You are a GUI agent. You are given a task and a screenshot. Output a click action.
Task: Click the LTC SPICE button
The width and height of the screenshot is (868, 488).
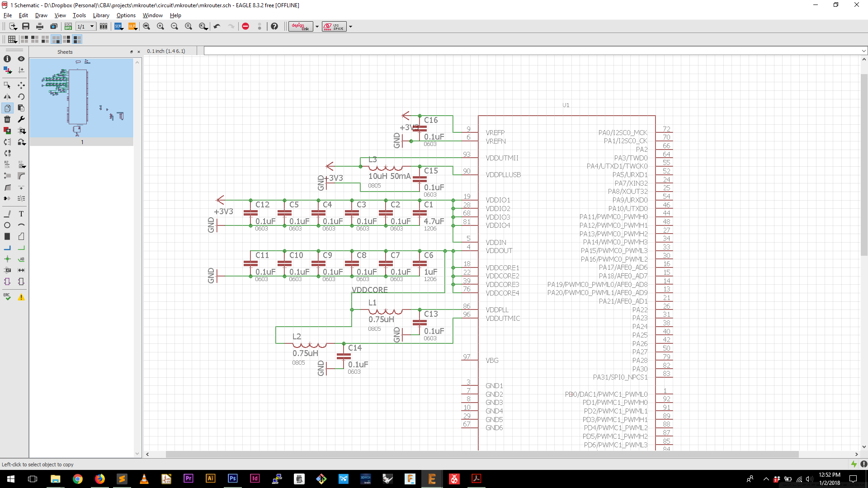(x=334, y=27)
